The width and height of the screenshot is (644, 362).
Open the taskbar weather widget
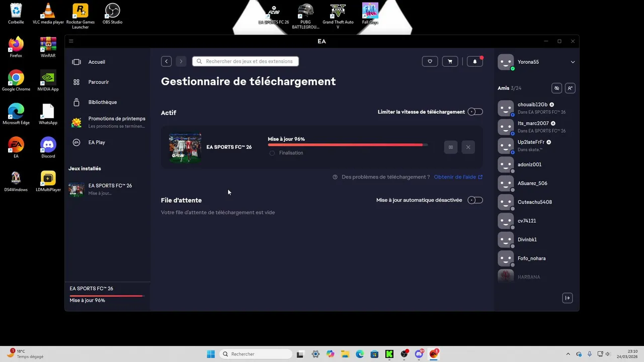tap(25, 354)
